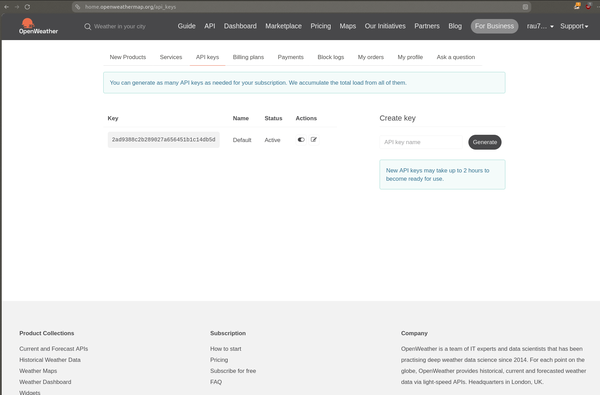Open Dashboard in top navigation

(x=240, y=26)
